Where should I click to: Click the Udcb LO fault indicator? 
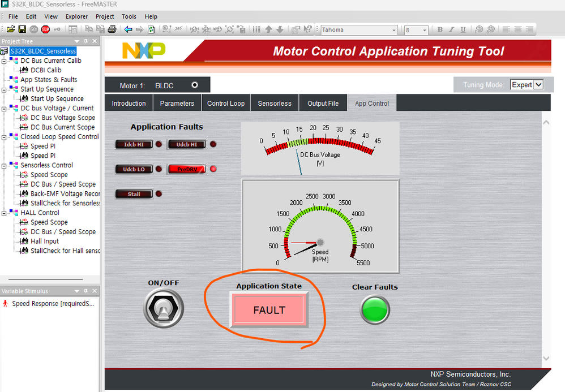134,169
